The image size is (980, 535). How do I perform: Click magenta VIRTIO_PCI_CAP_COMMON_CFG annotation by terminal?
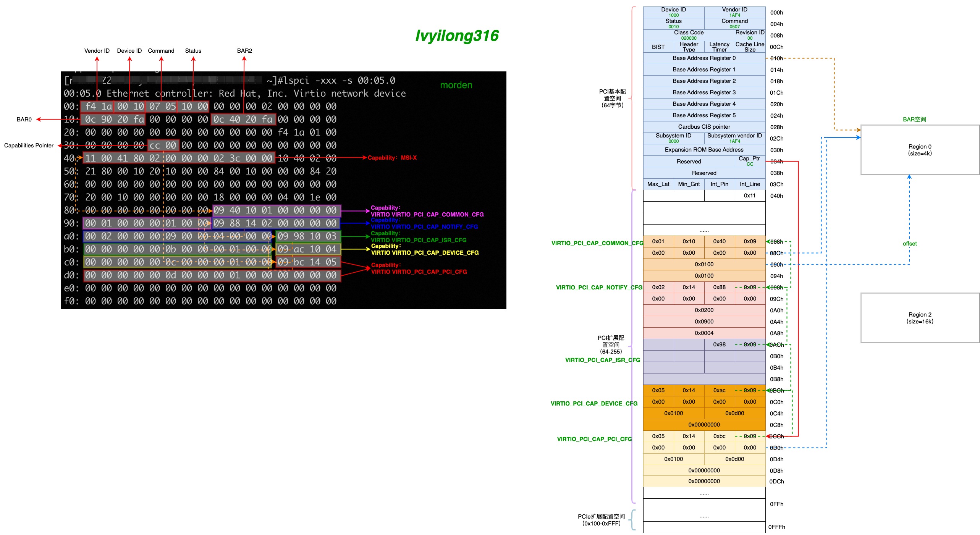[427, 211]
